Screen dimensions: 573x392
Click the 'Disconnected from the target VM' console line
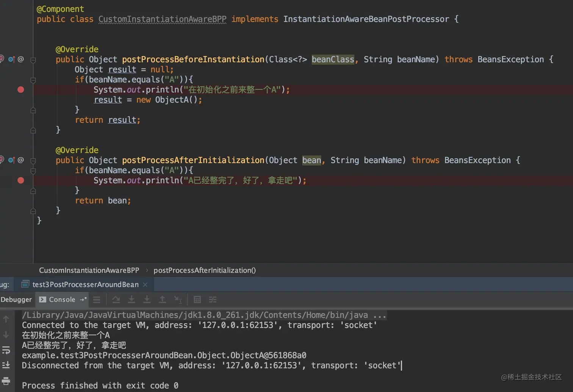click(211, 365)
